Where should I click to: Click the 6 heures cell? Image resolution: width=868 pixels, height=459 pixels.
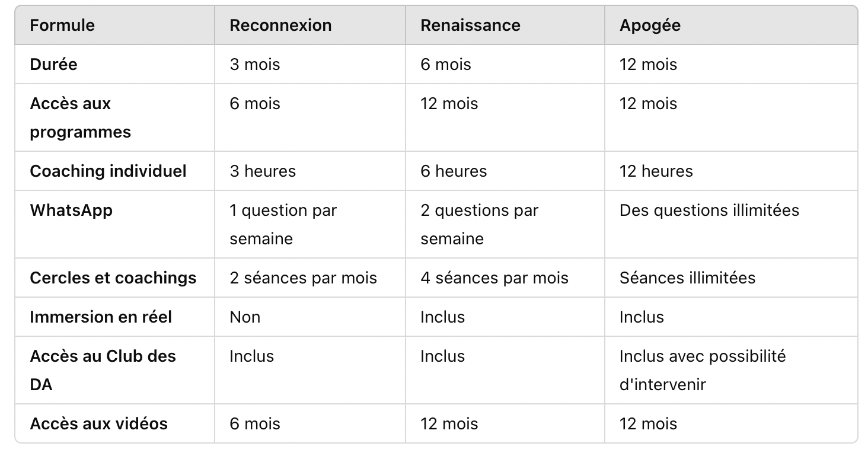tap(454, 171)
